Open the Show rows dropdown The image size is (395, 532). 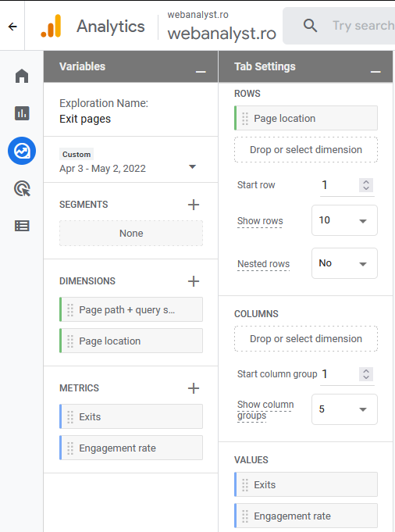[344, 220]
